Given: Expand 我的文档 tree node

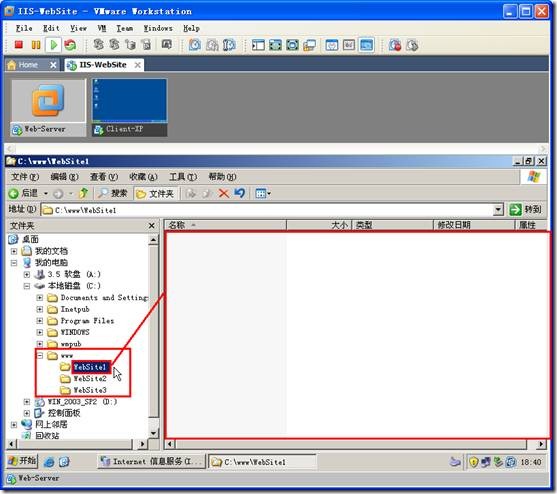Looking at the screenshot, I should pos(14,251).
